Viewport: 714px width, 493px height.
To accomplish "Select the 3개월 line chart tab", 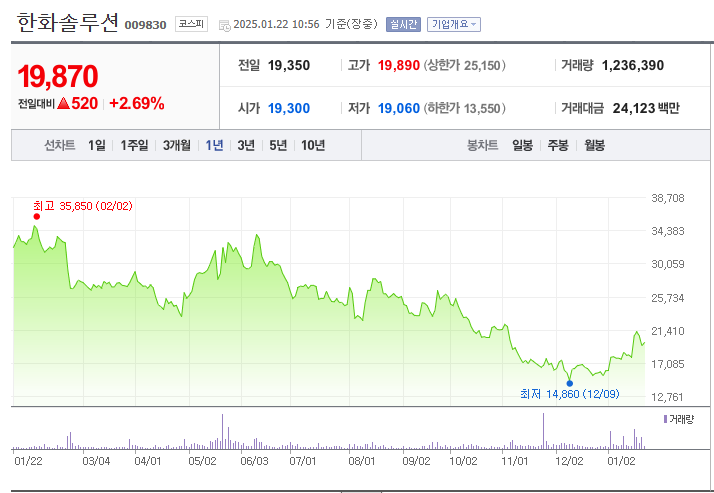I will point(177,145).
